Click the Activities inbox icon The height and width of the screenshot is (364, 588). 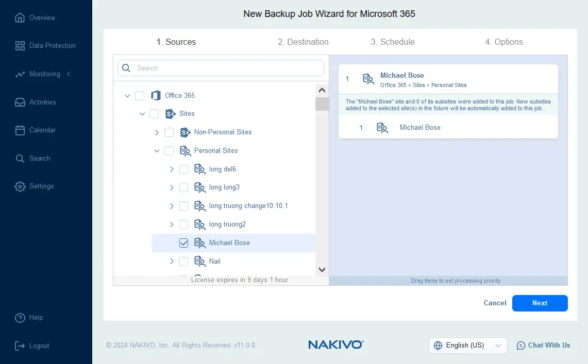(x=20, y=102)
